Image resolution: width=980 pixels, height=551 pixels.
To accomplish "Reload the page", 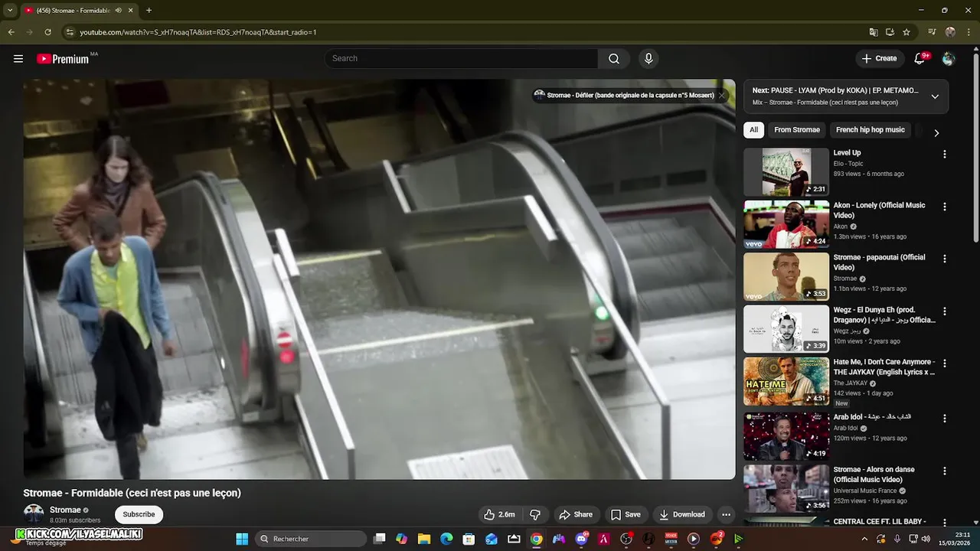I will pos(47,32).
